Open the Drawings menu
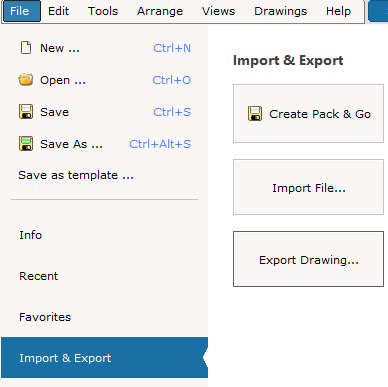388x387 pixels. click(x=281, y=11)
